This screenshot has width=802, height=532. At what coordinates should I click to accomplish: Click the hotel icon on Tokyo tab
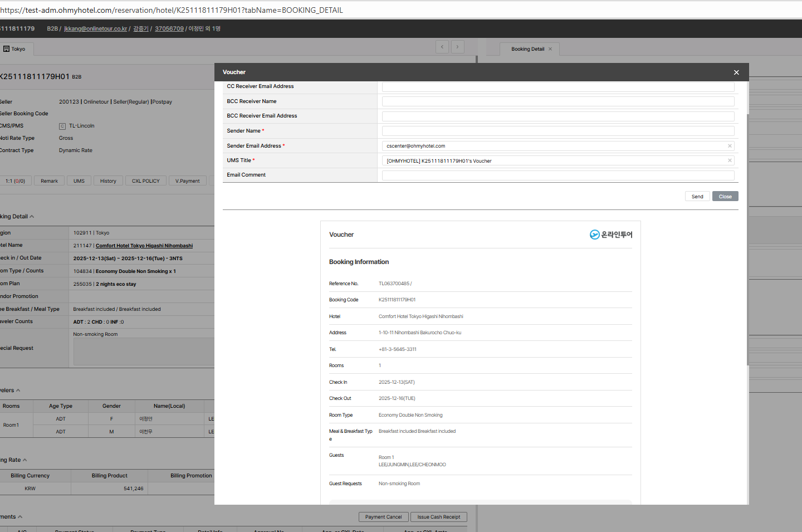[x=6, y=49]
